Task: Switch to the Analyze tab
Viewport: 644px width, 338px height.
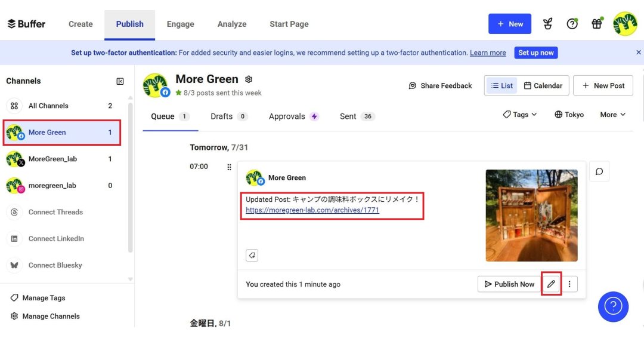Action: point(232,24)
